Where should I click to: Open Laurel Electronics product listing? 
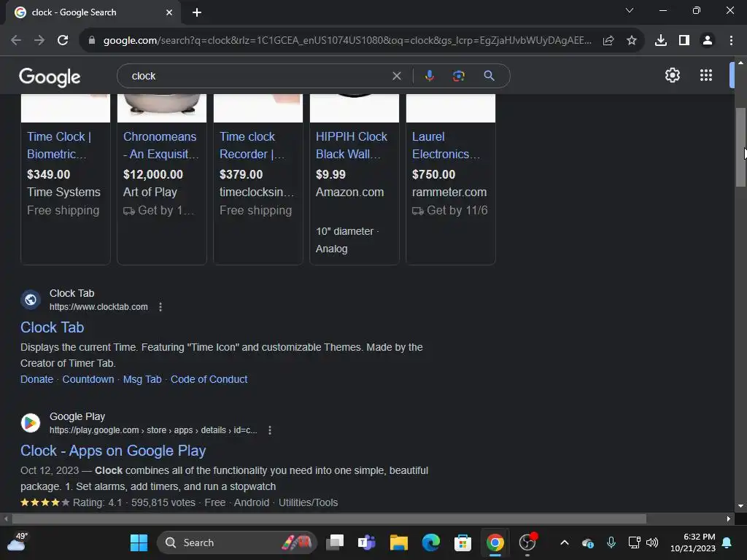[x=446, y=145]
